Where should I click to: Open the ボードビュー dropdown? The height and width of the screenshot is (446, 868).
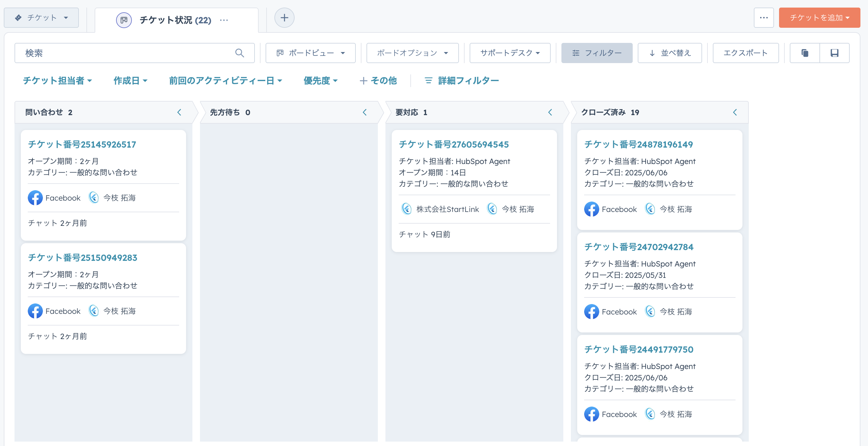coord(310,53)
